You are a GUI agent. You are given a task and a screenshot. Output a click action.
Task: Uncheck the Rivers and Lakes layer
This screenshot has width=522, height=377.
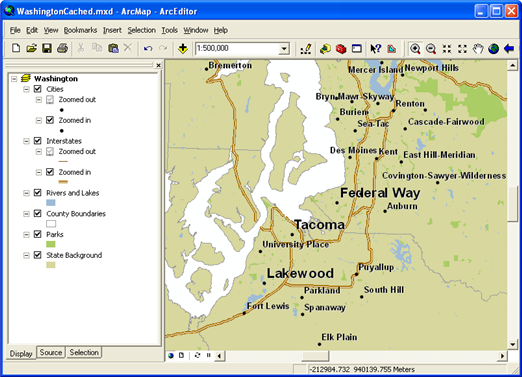38,193
